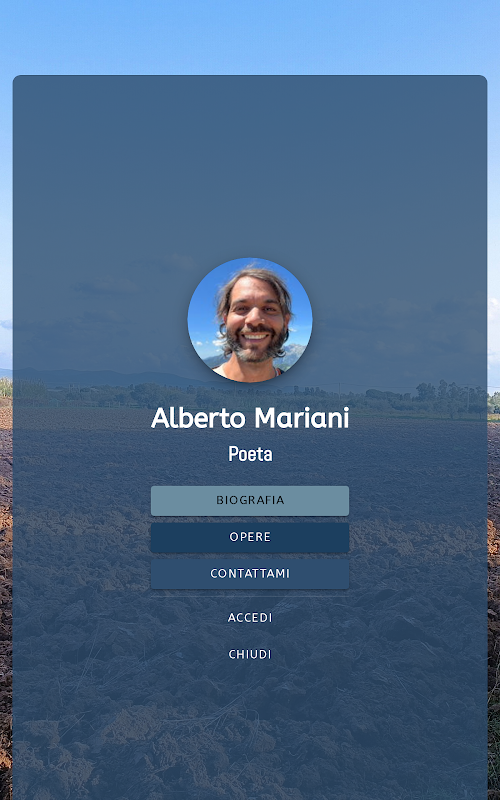Click the CONTATTAMI button
The height and width of the screenshot is (800, 500).
[x=250, y=574]
